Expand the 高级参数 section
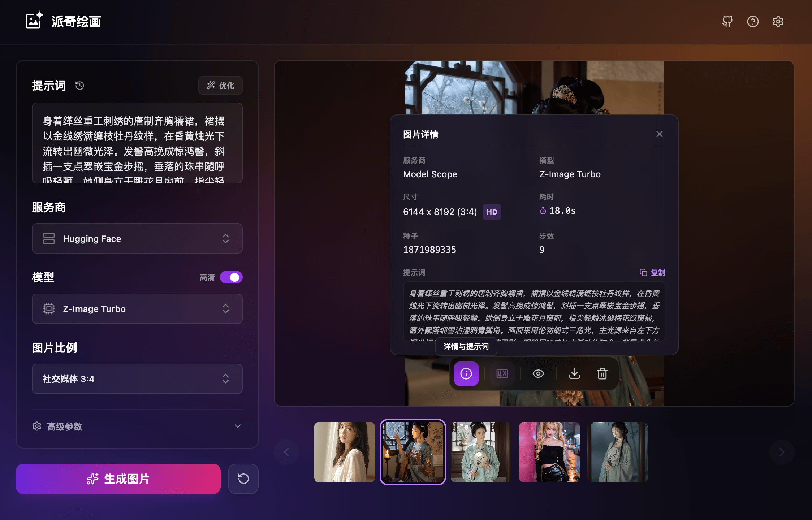The height and width of the screenshot is (520, 812). (137, 426)
